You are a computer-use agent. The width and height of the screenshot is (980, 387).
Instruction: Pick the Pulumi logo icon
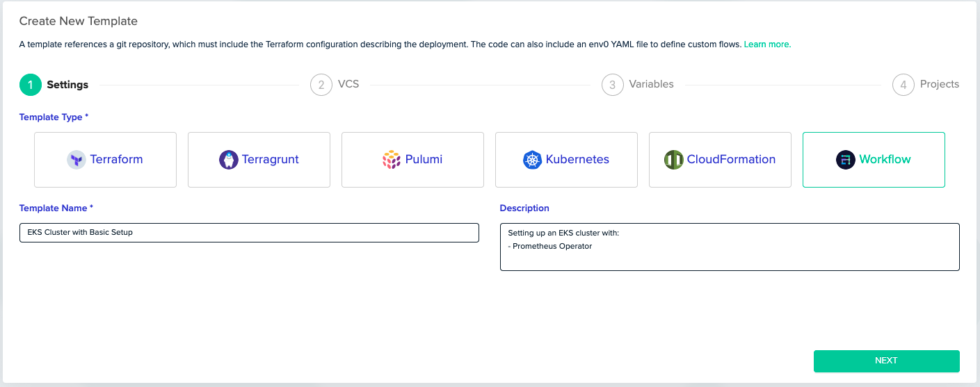pos(392,160)
